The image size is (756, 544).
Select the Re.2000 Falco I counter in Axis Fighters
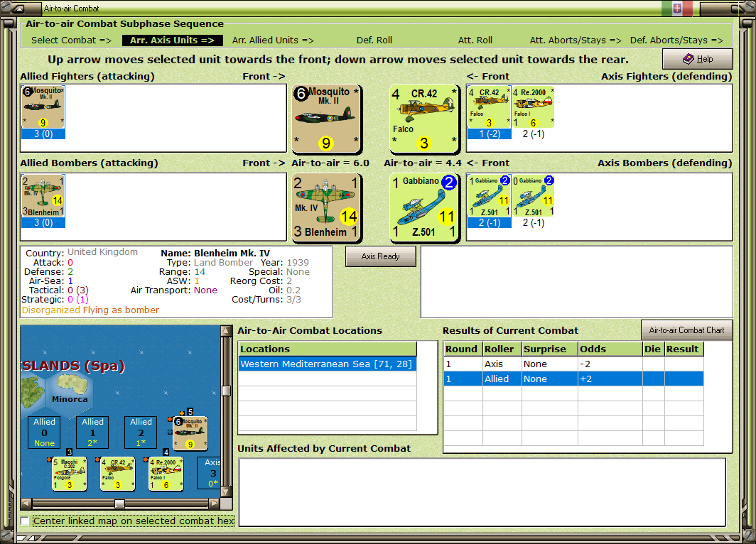click(x=533, y=107)
